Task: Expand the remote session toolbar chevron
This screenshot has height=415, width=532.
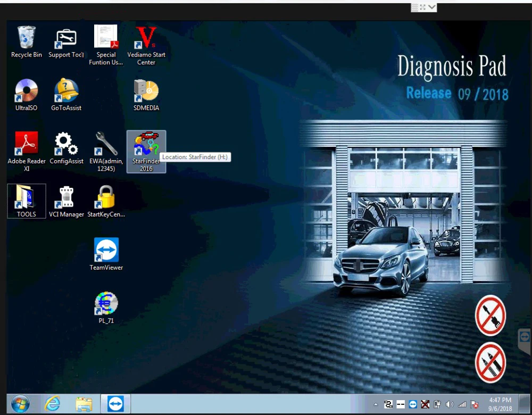Action: (432, 7)
